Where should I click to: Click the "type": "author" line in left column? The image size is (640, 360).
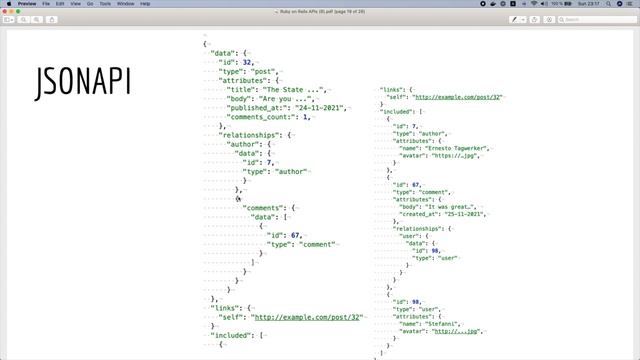275,171
